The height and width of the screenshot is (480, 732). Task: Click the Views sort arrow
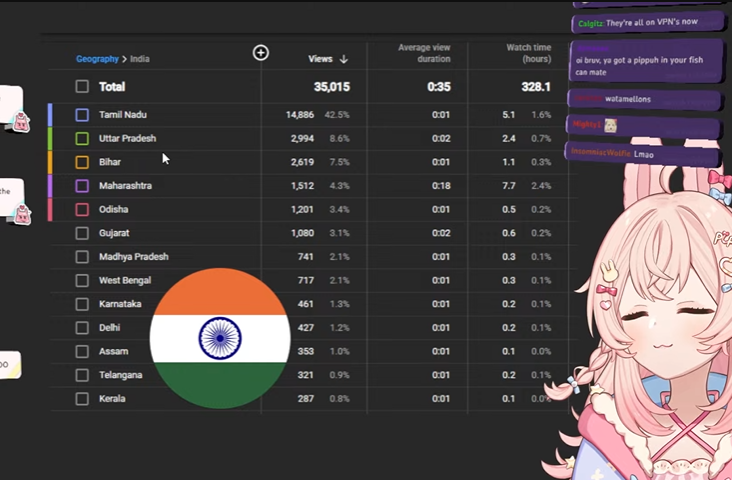coord(344,59)
